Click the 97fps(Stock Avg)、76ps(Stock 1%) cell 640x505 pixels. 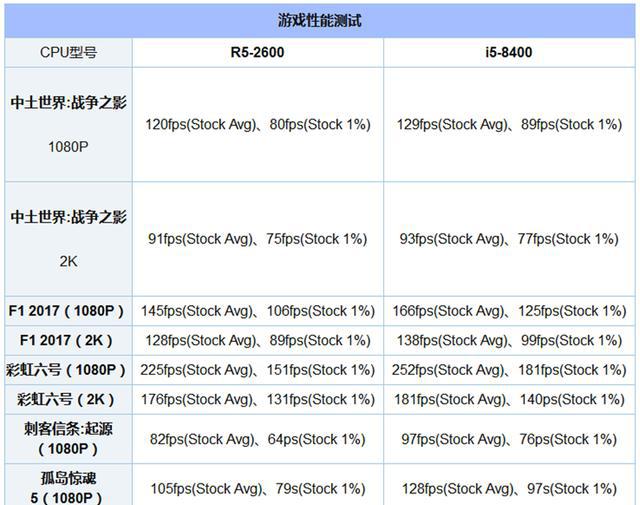pyautogui.click(x=509, y=439)
